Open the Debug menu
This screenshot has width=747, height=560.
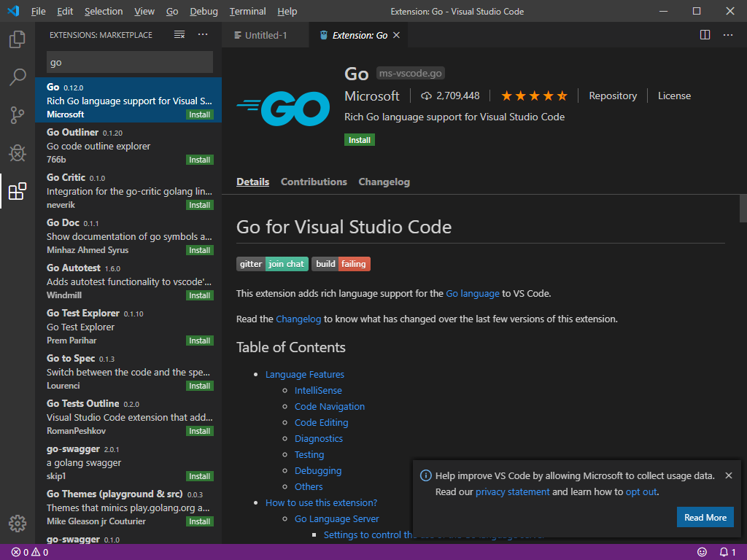coord(204,12)
